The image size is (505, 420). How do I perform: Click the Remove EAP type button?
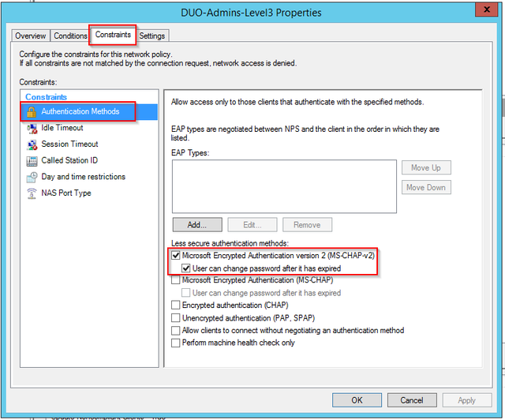tap(307, 225)
